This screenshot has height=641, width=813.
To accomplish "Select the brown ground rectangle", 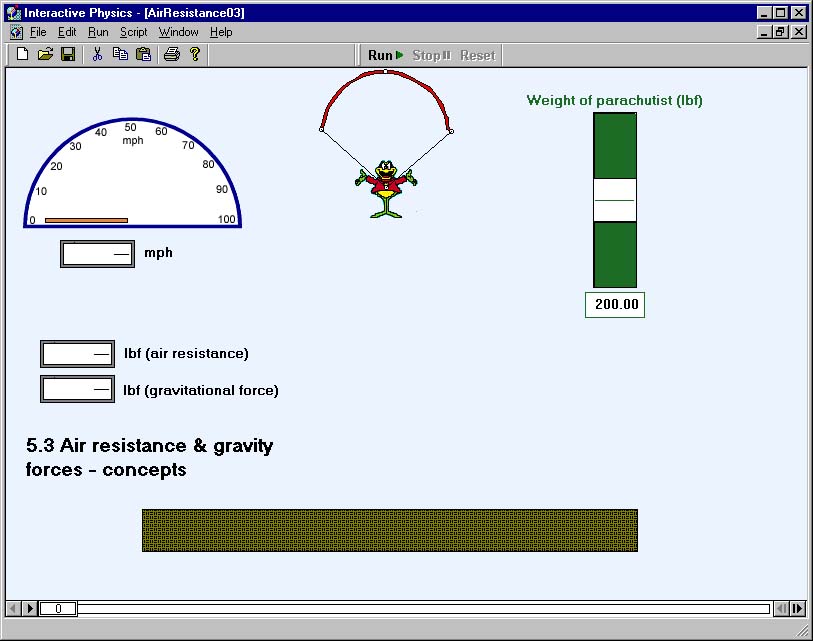I will [390, 530].
